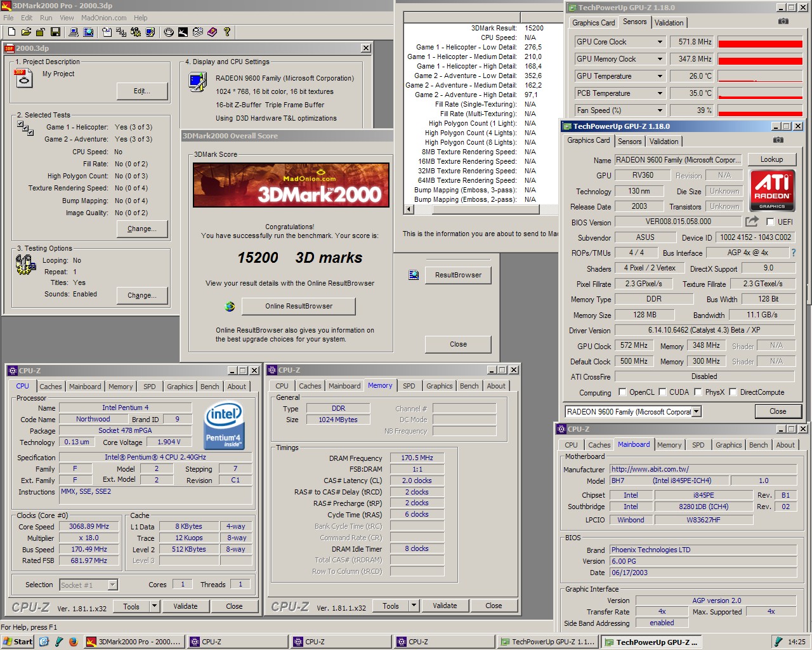Click the magnifier result browser toolbar icon

pos(88,32)
